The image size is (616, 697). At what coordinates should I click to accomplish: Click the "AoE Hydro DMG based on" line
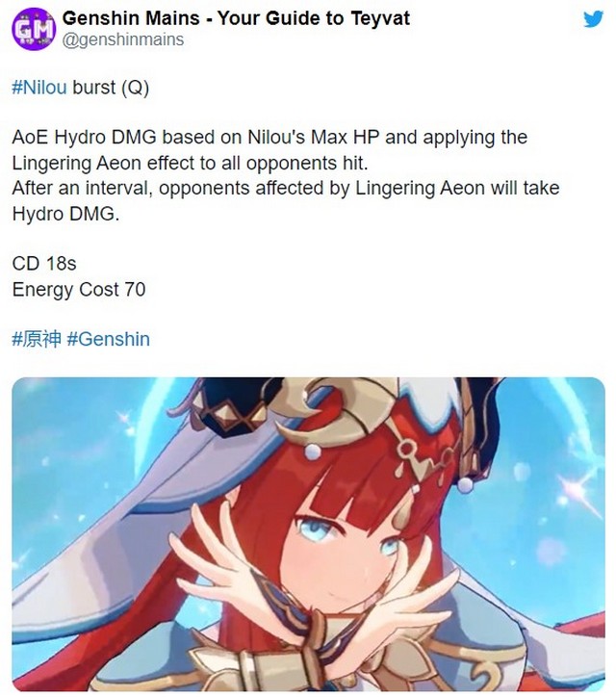(x=269, y=138)
